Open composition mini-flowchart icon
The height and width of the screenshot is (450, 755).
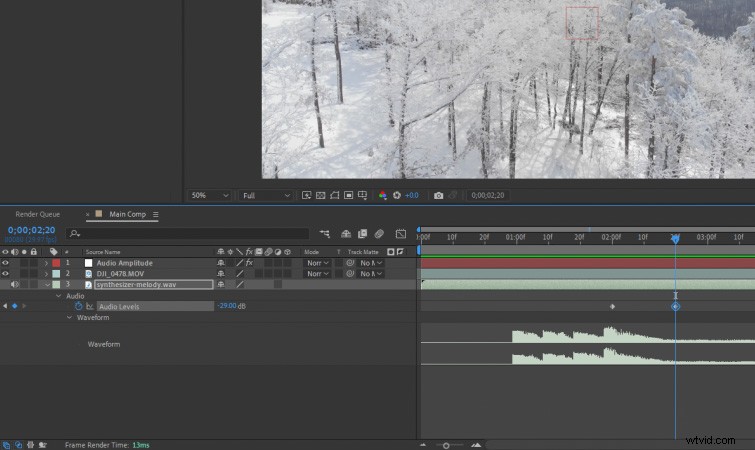click(x=325, y=234)
